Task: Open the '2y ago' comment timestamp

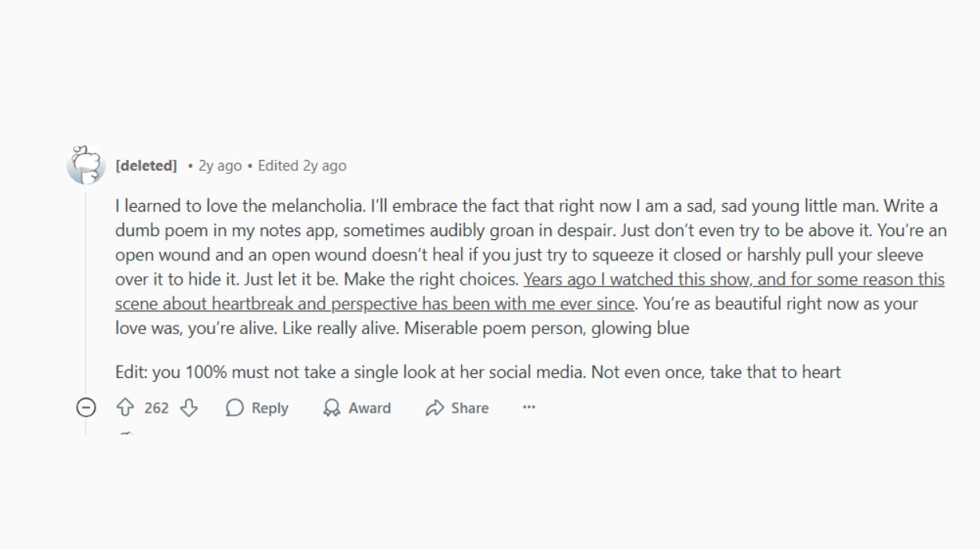Action: tap(220, 165)
